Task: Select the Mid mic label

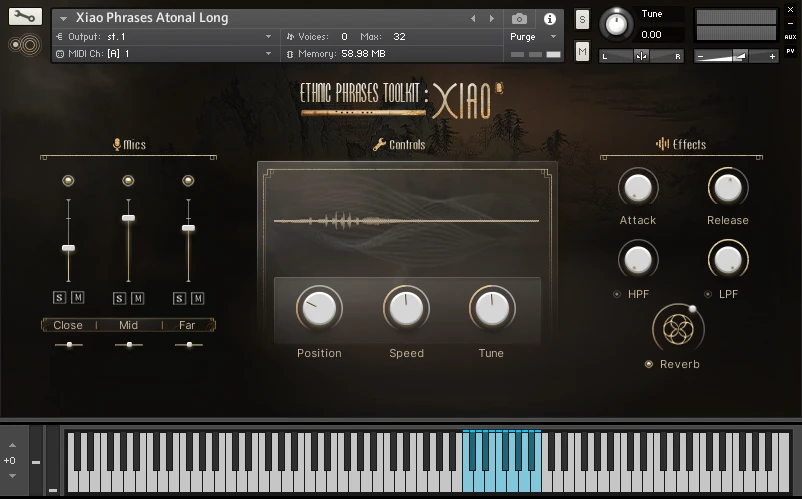Action: (128, 325)
